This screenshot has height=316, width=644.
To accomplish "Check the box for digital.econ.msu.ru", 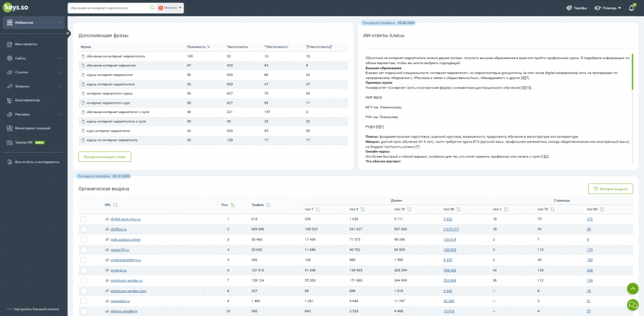I will click(x=84, y=219).
